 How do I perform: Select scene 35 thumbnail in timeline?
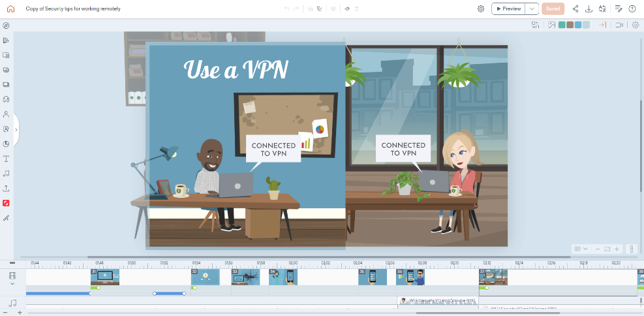point(373,277)
